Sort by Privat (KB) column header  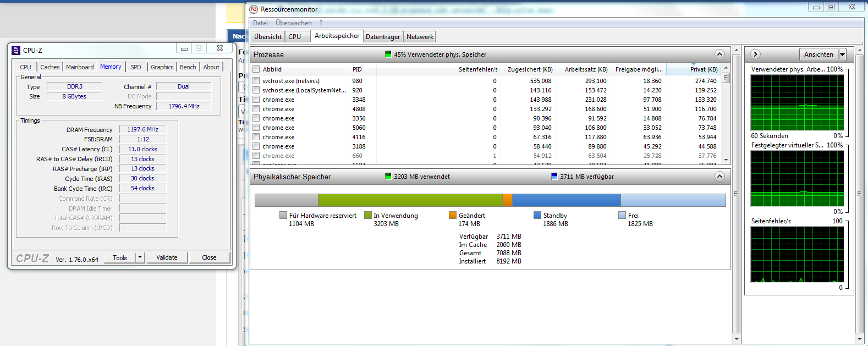click(x=694, y=69)
